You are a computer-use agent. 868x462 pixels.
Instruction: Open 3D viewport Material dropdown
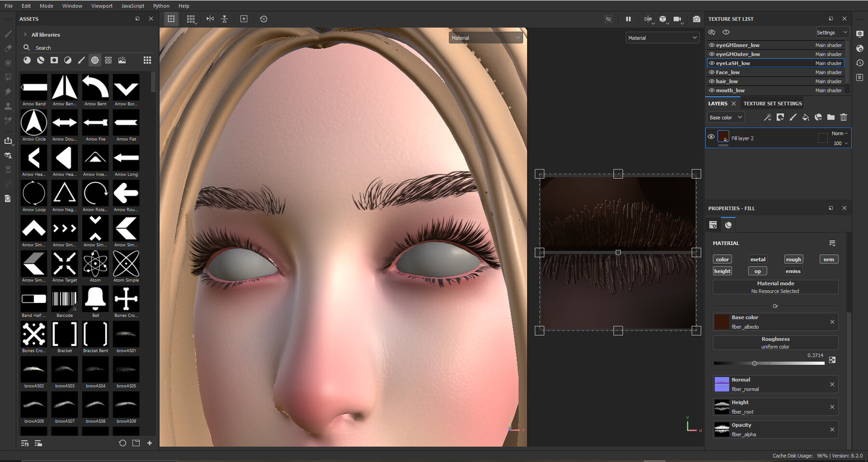486,38
